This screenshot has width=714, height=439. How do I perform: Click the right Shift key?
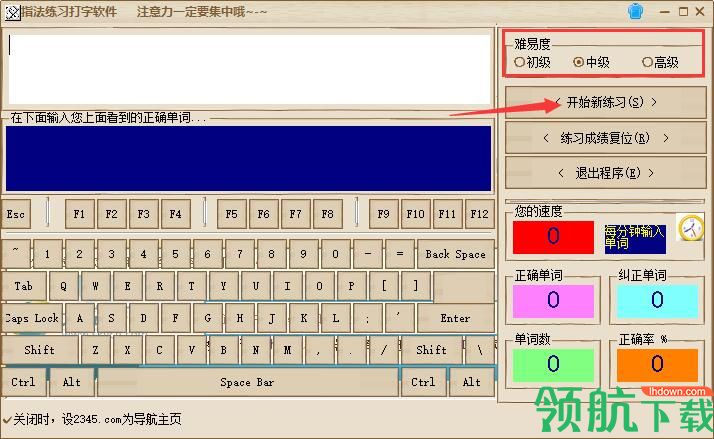[x=431, y=350]
